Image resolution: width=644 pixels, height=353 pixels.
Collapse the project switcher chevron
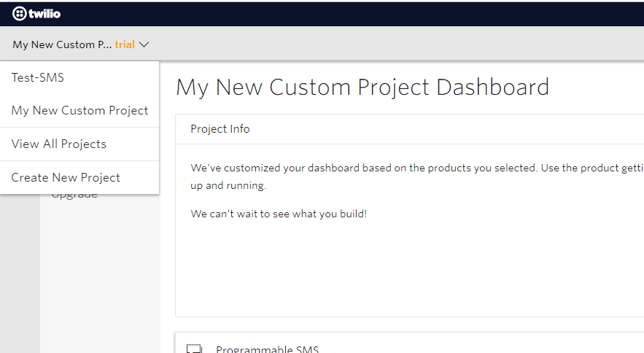pyautogui.click(x=144, y=44)
